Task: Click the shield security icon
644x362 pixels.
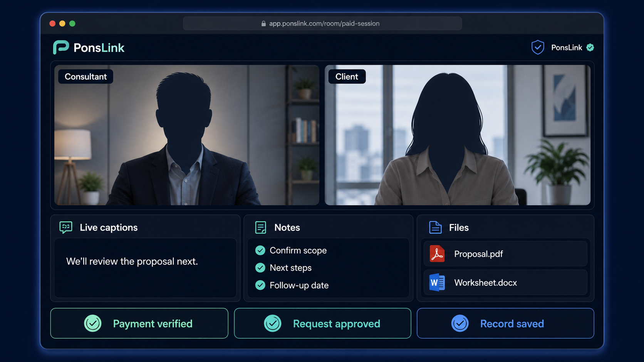Action: point(538,47)
